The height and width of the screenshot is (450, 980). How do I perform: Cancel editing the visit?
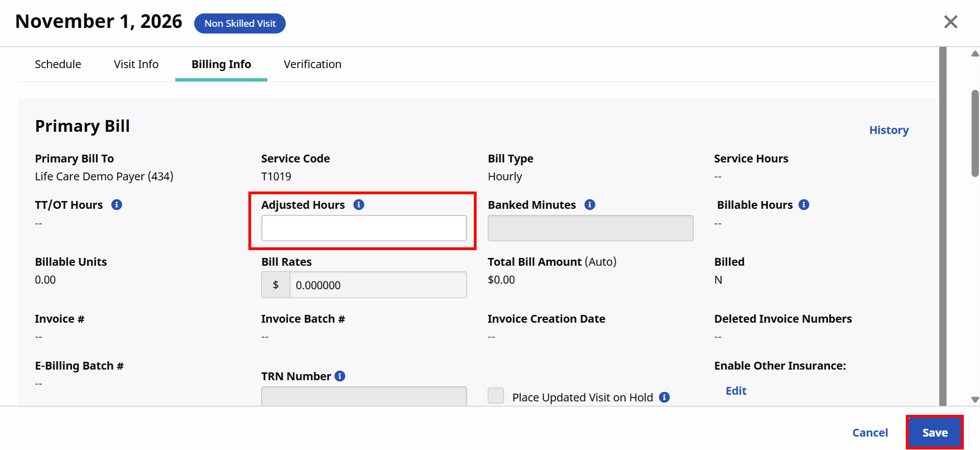(x=870, y=433)
